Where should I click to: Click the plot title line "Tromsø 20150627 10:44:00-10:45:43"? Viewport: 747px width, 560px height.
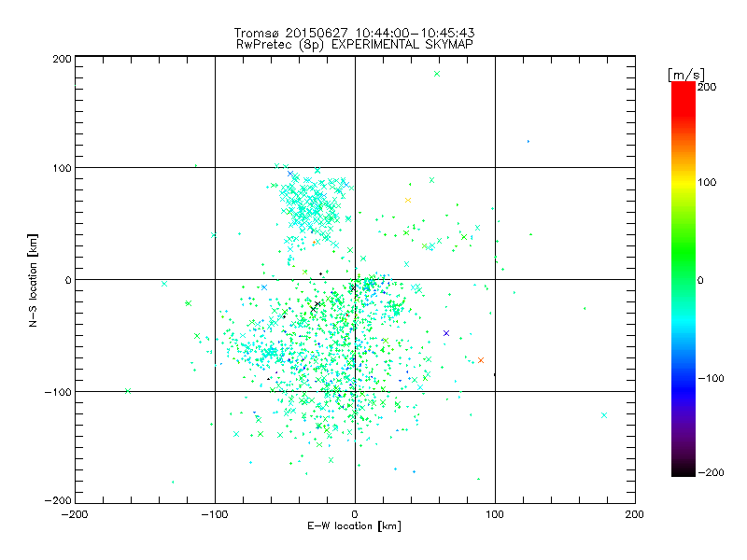pyautogui.click(x=354, y=33)
